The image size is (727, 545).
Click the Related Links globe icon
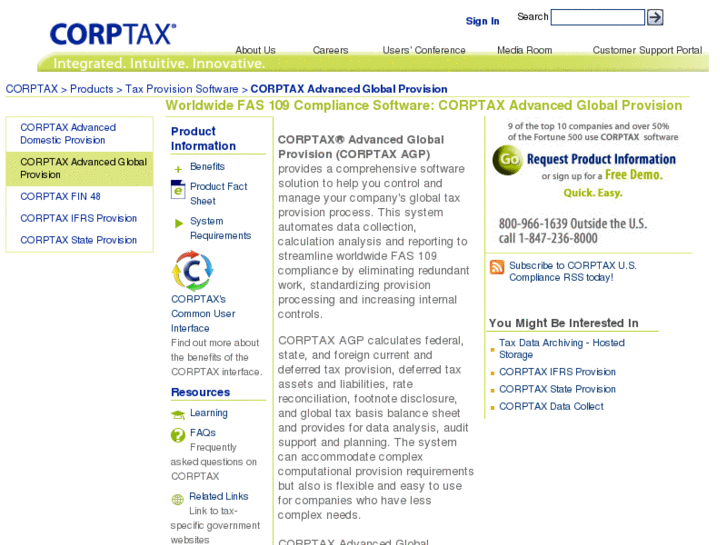tap(178, 499)
